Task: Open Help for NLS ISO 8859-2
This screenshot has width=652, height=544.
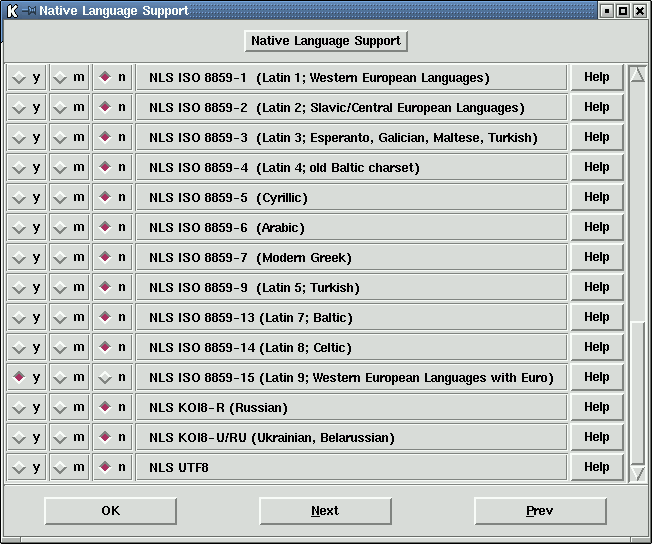Action: pos(597,107)
